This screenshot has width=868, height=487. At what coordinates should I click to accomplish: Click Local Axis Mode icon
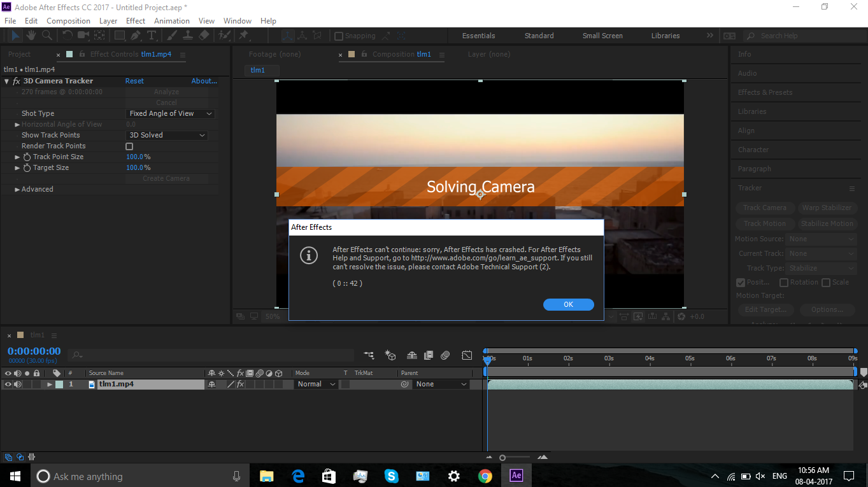288,36
